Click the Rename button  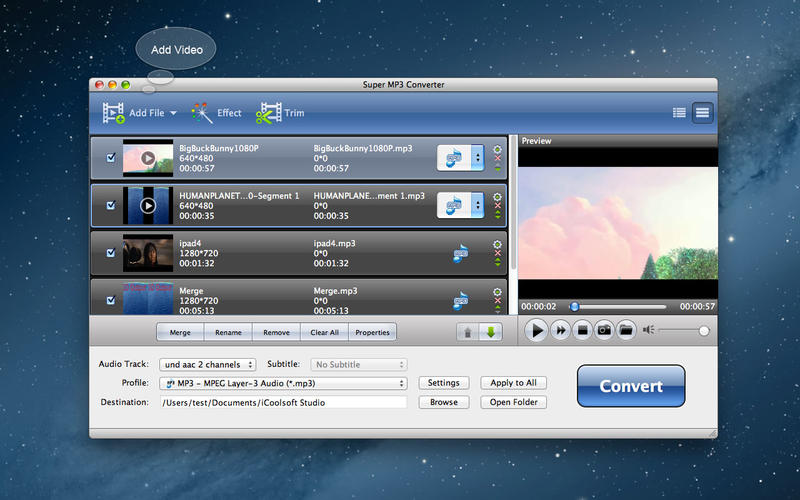click(x=228, y=332)
